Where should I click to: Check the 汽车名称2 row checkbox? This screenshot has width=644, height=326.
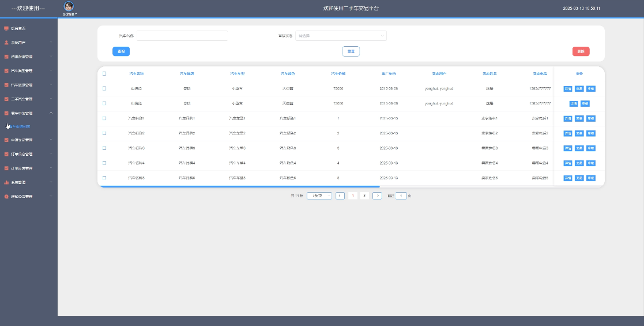pos(104,133)
